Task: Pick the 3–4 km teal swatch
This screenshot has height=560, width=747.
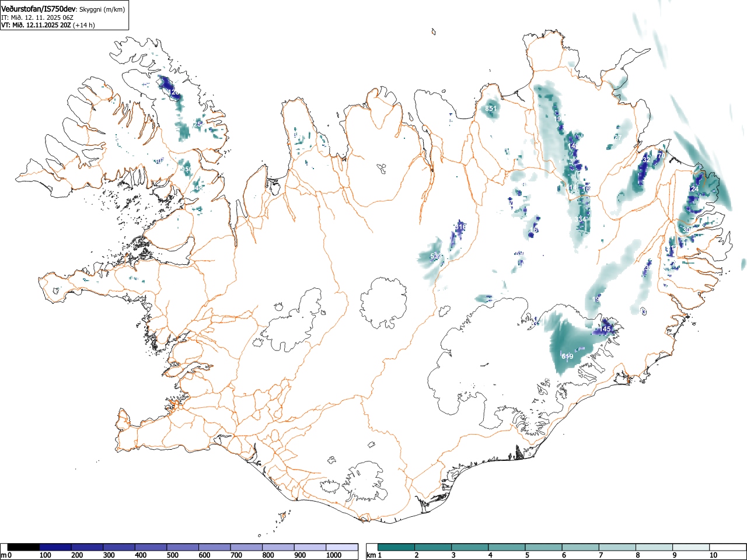Action: point(470,547)
